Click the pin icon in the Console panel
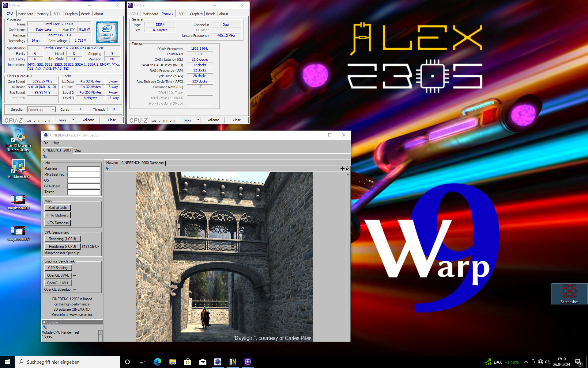Image resolution: width=588 pixels, height=368 pixels. pyautogui.click(x=45, y=327)
